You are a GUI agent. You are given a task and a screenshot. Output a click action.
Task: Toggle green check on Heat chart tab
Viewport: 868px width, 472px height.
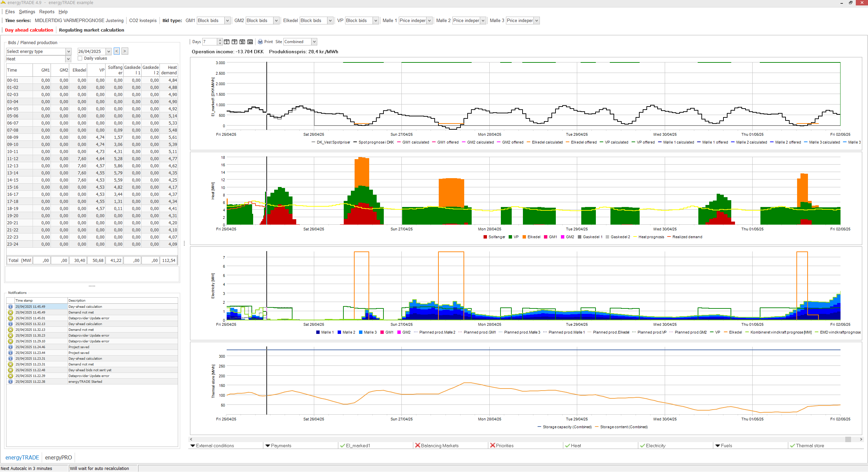click(567, 446)
